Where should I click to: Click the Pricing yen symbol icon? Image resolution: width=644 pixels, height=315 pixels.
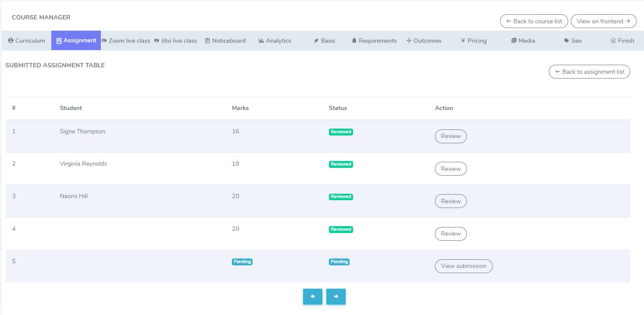click(463, 40)
